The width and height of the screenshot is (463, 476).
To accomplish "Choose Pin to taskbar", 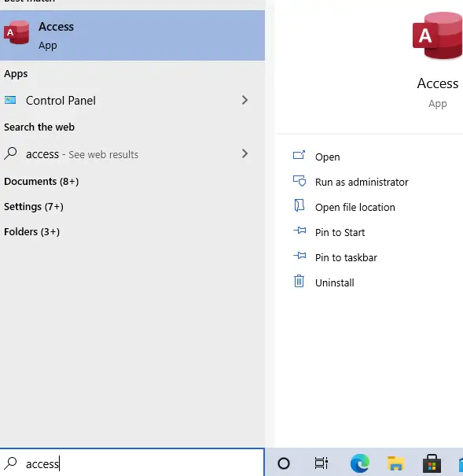I will coord(346,258).
